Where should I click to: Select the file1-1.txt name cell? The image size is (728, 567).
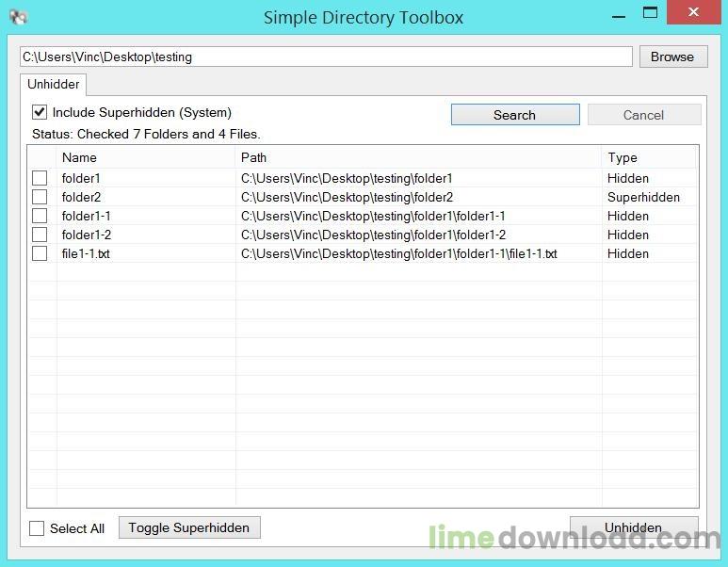click(86, 254)
